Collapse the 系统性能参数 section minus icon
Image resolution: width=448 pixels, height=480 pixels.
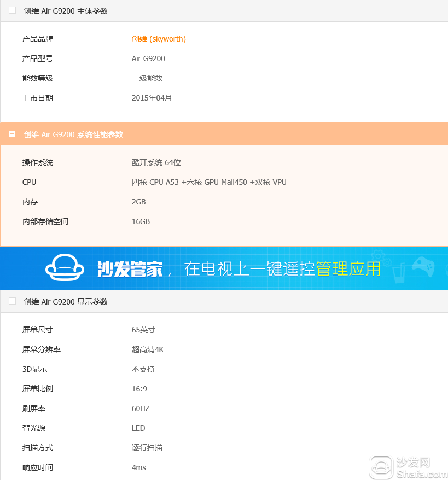coord(12,134)
